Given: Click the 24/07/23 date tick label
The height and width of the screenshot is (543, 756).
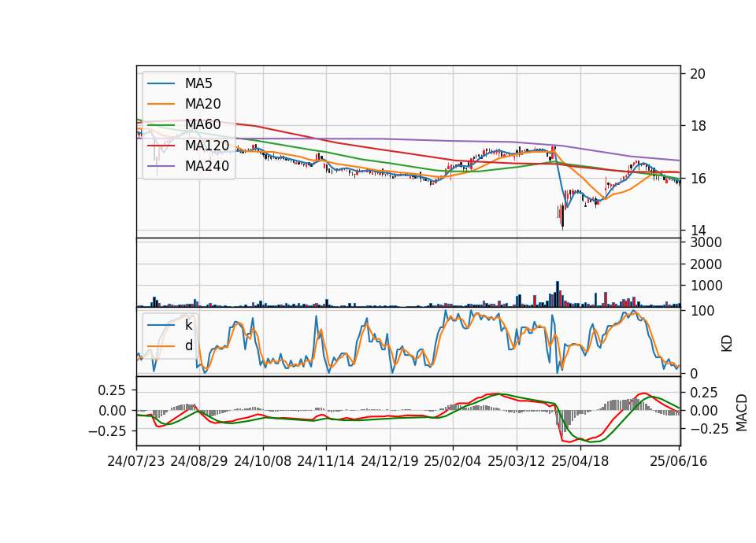Looking at the screenshot, I should (136, 461).
